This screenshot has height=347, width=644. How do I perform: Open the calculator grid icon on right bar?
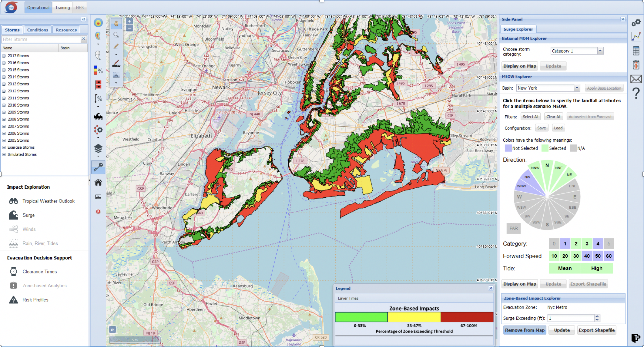click(636, 51)
